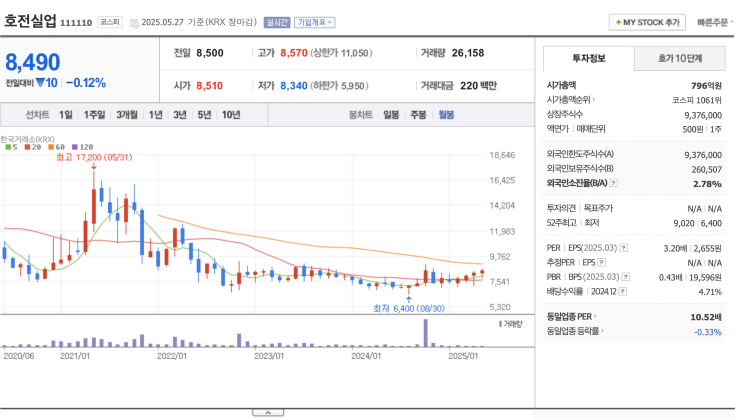Click the 외국인소진율 value 2.78%
Screen dimensions: 743x419
707,184
